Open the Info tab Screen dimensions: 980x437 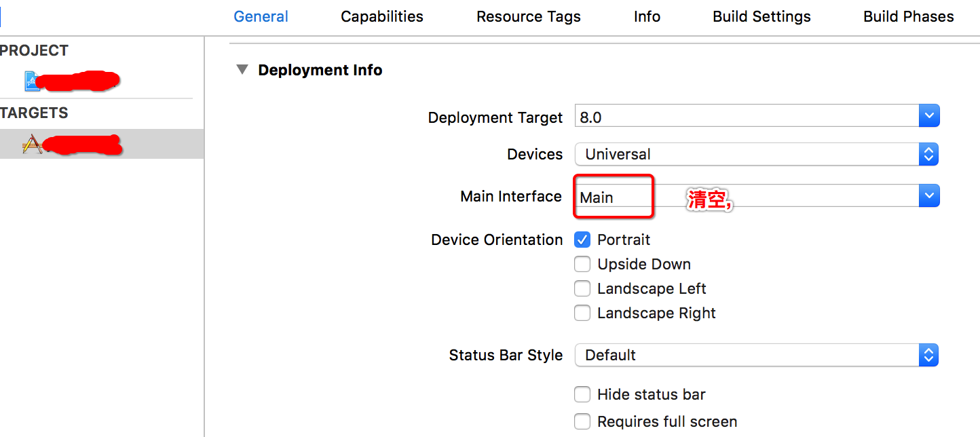(x=647, y=17)
